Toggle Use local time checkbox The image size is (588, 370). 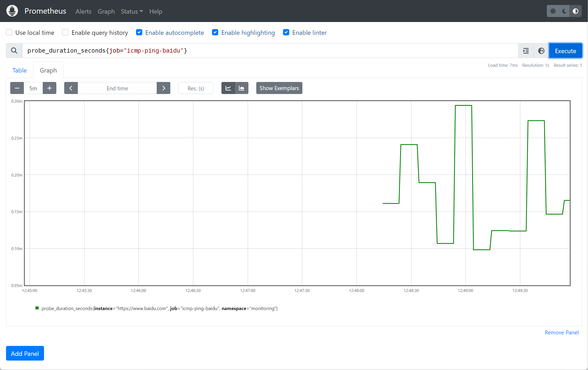pos(9,32)
